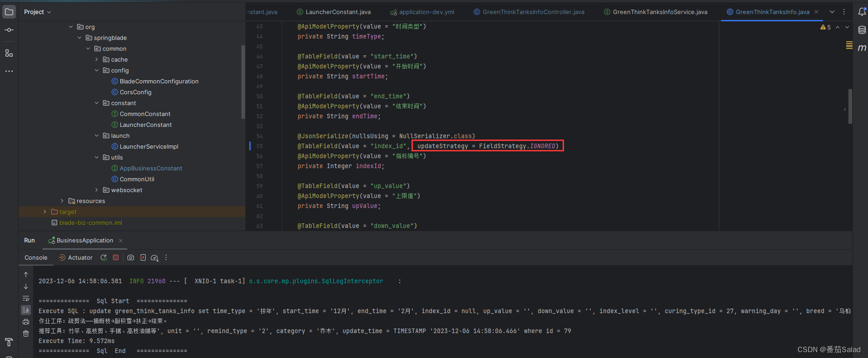
Task: Open the Database tool window icon
Action: click(862, 30)
